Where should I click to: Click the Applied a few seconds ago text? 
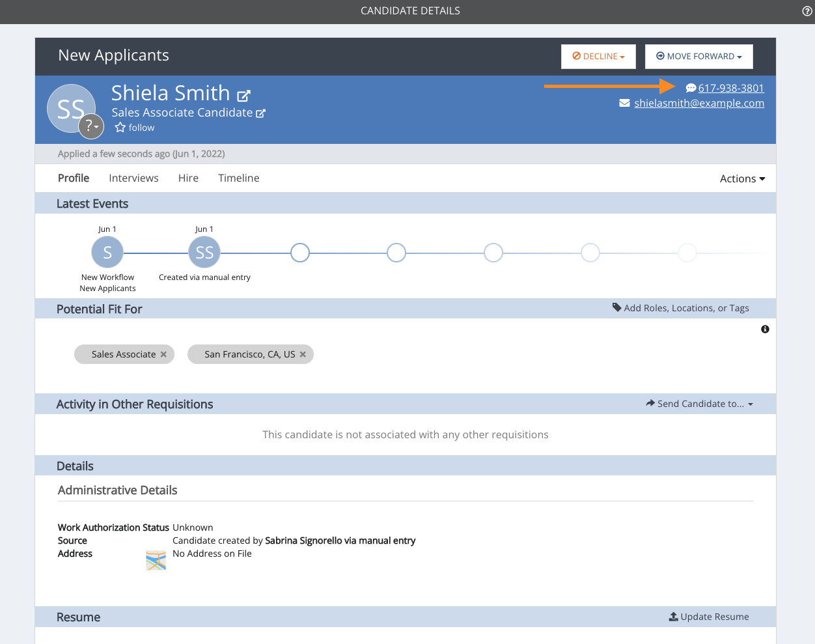[141, 154]
